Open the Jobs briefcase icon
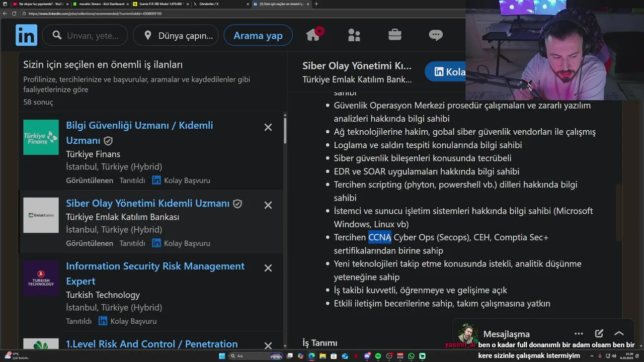Image resolution: width=644 pixels, height=362 pixels. click(x=395, y=35)
